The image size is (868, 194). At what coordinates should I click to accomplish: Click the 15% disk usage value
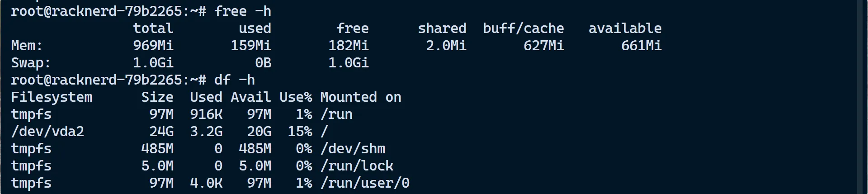coord(300,132)
